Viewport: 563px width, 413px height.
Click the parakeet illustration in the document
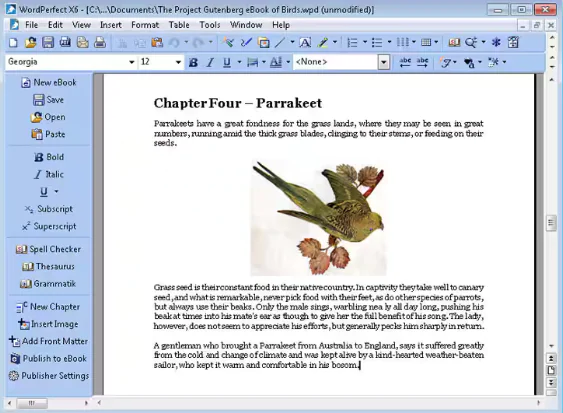(x=318, y=218)
